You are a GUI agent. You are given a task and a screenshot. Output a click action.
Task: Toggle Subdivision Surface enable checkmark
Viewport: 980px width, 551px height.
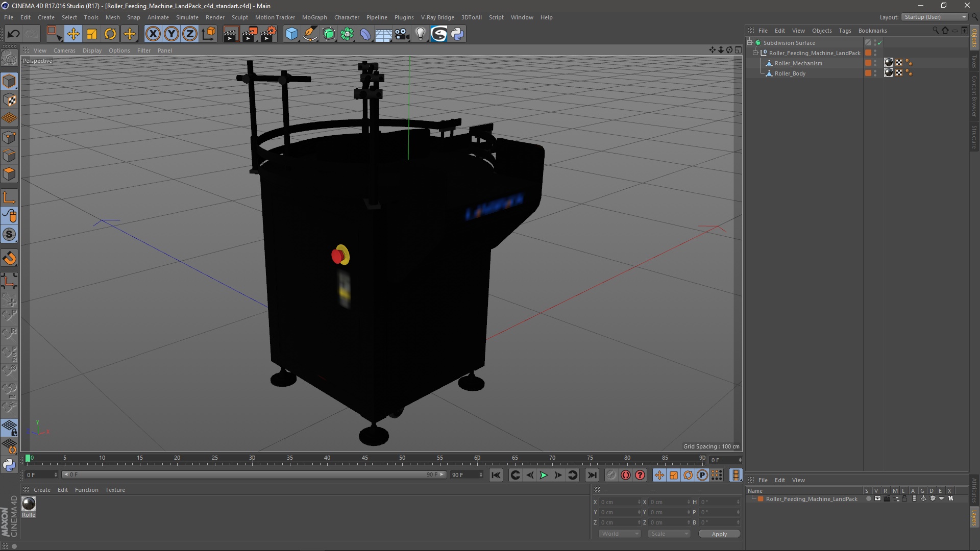point(879,43)
